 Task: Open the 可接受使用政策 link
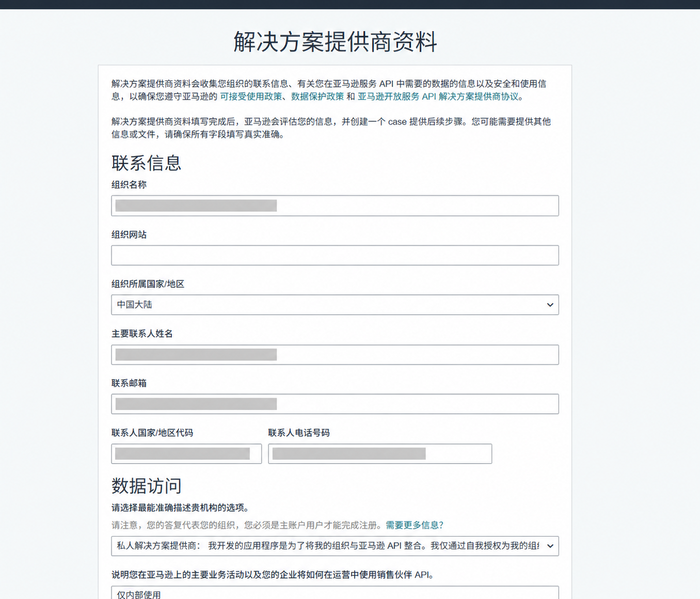click(x=251, y=97)
